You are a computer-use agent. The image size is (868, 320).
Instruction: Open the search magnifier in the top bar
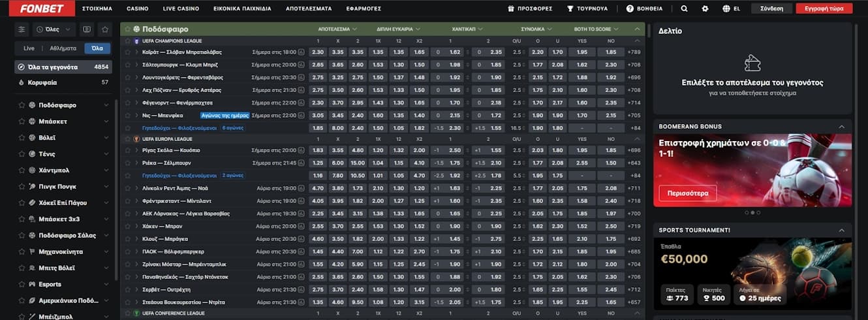pyautogui.click(x=684, y=9)
